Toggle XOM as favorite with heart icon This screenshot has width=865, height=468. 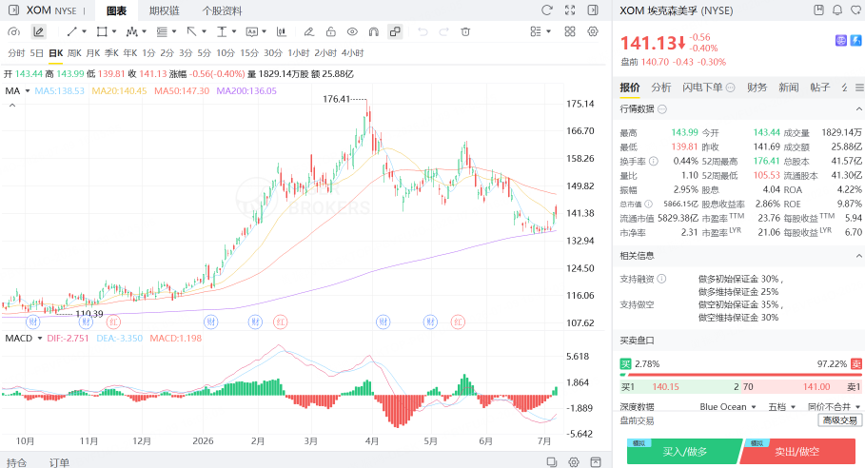854,10
